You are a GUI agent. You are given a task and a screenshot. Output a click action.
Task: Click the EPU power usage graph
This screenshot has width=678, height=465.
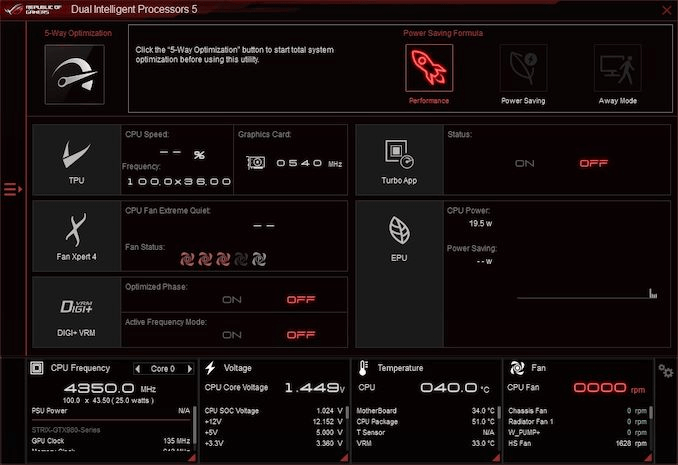pos(587,293)
